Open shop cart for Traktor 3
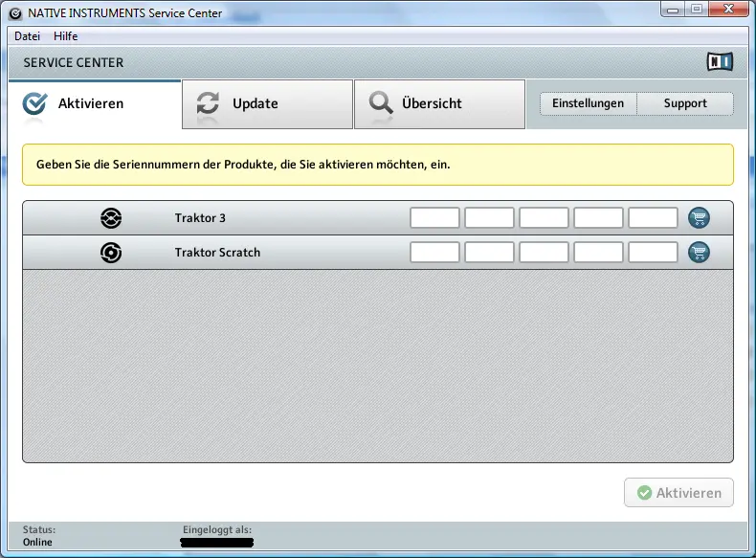This screenshot has height=558, width=756. click(x=700, y=218)
